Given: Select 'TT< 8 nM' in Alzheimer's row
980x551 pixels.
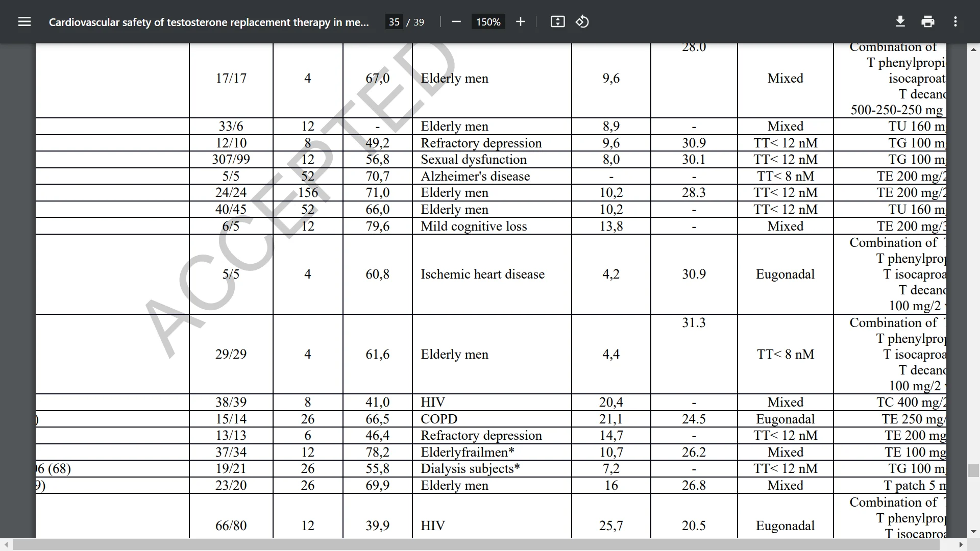Looking at the screenshot, I should (x=785, y=176).
